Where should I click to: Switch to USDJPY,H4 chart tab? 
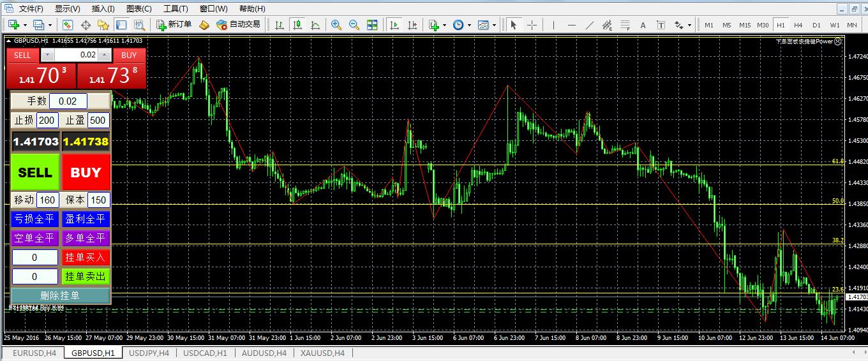149,353
